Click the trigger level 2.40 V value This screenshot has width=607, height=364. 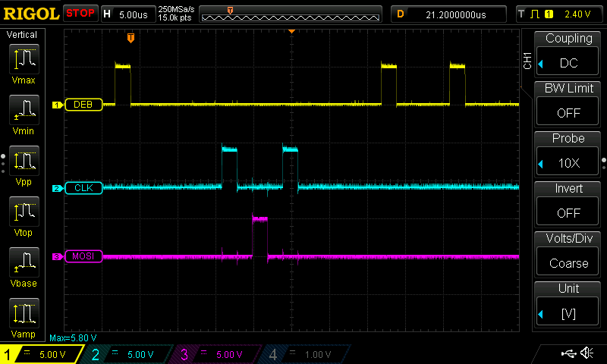(577, 14)
